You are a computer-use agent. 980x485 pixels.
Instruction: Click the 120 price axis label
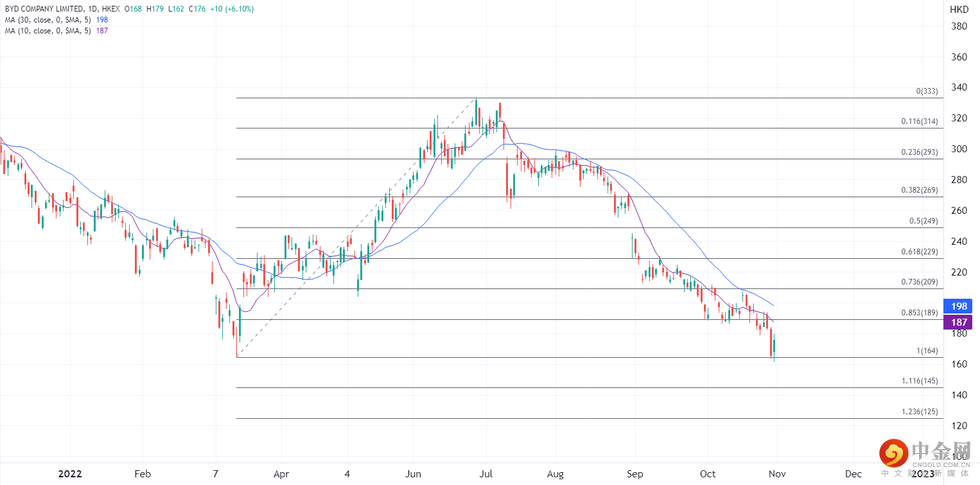tap(959, 426)
